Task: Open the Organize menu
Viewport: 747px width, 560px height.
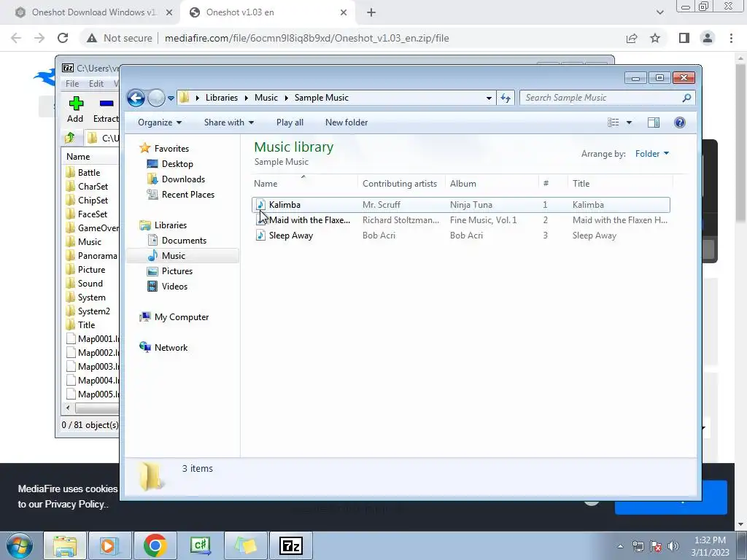Action: coord(160,122)
